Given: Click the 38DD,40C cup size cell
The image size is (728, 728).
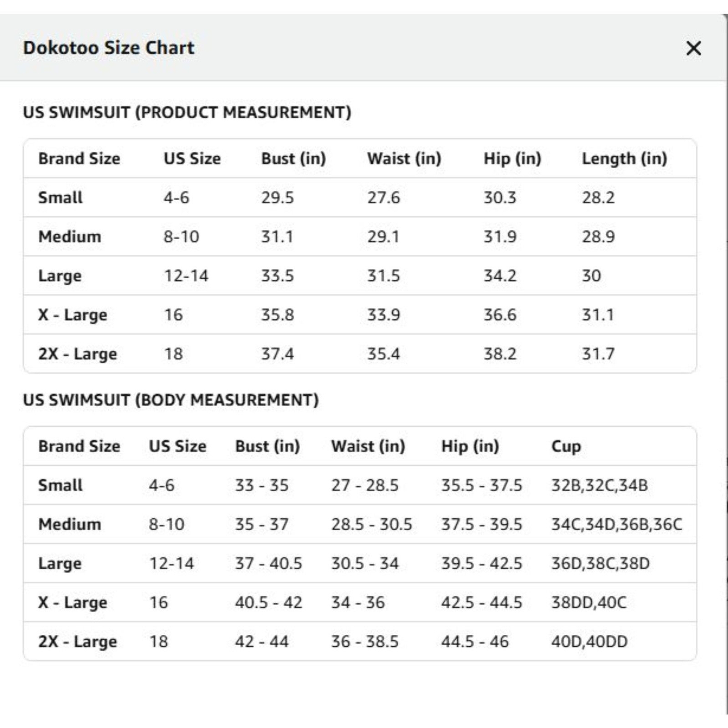Looking at the screenshot, I should [x=589, y=602].
